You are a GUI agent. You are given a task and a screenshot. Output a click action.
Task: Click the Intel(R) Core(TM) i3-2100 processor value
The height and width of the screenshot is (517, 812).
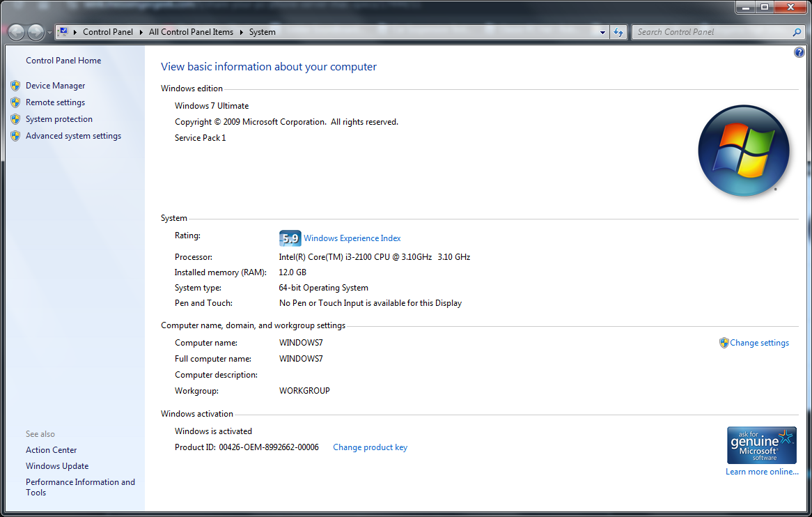tap(375, 257)
